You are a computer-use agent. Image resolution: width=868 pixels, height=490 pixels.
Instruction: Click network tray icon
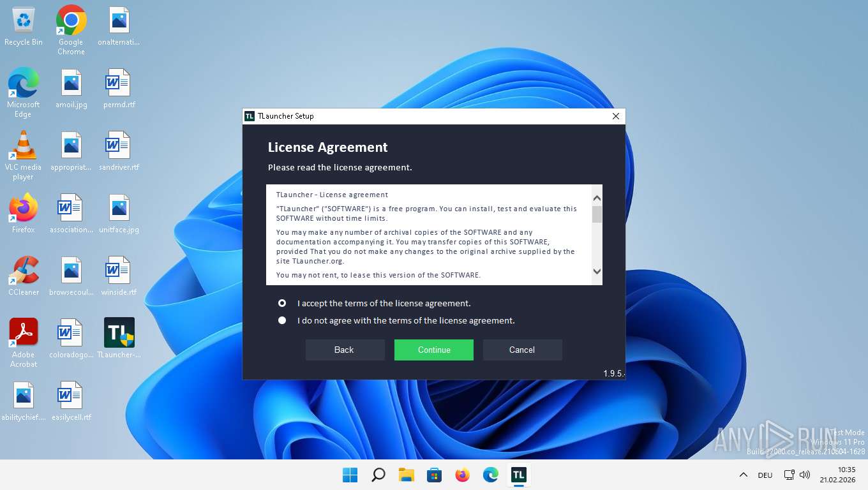789,475
